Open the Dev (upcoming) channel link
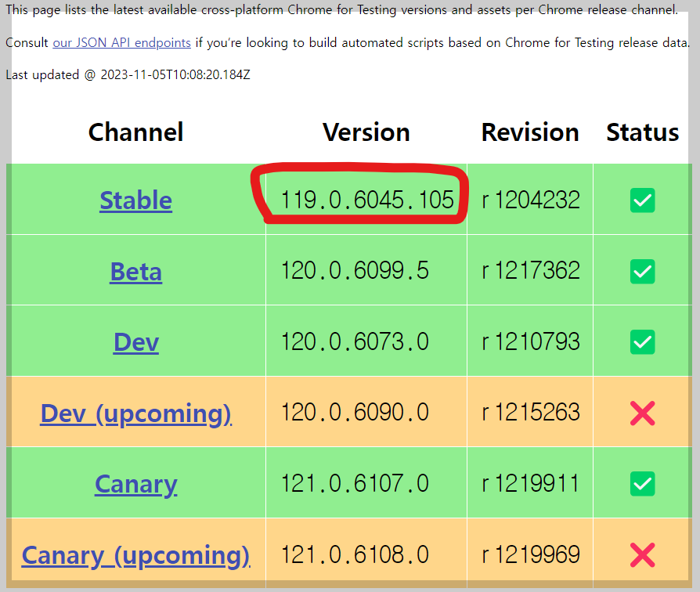 [x=135, y=413]
